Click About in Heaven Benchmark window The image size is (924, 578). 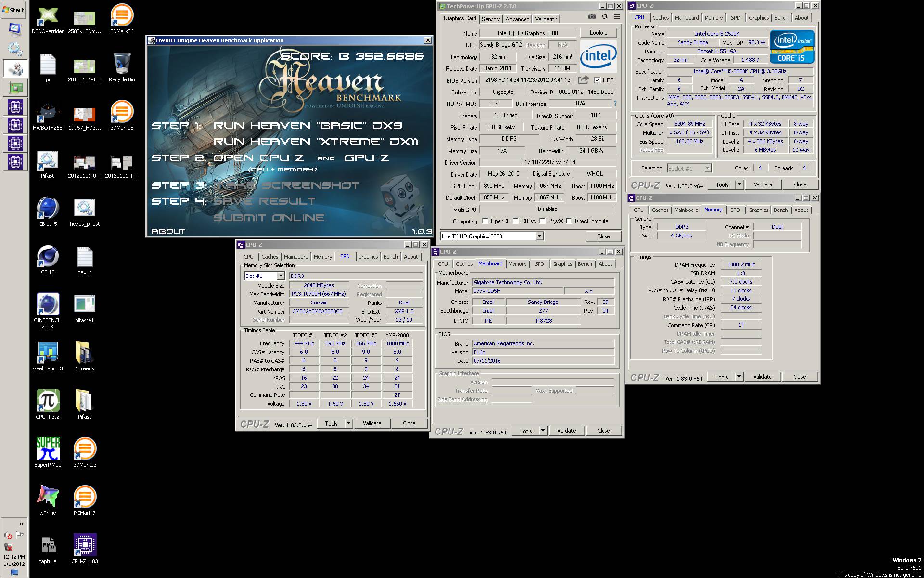[168, 232]
